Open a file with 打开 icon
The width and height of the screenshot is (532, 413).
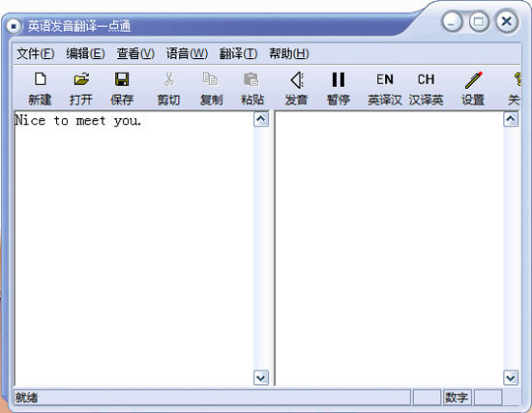(x=81, y=88)
